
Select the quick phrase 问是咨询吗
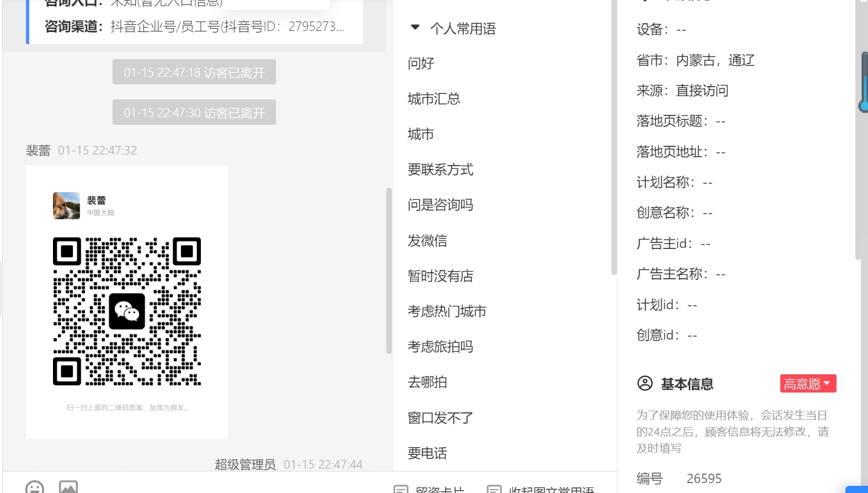[440, 205]
